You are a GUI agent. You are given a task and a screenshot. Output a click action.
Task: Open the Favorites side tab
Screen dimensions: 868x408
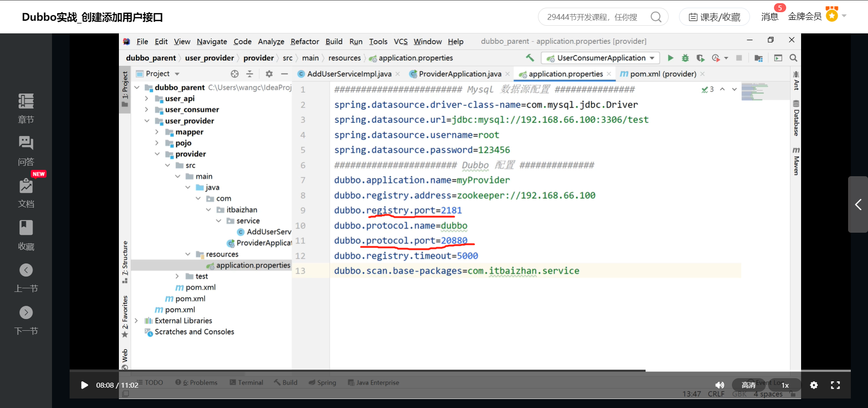[x=125, y=316]
